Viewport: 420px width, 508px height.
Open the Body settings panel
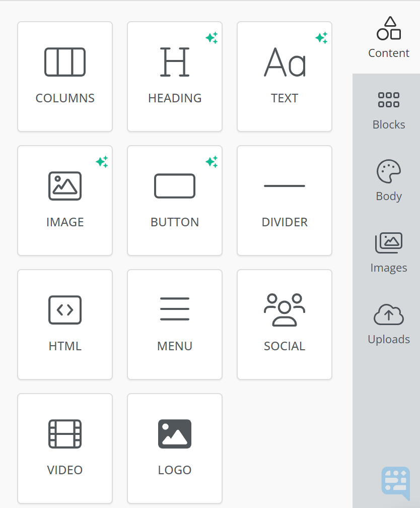pyautogui.click(x=388, y=181)
